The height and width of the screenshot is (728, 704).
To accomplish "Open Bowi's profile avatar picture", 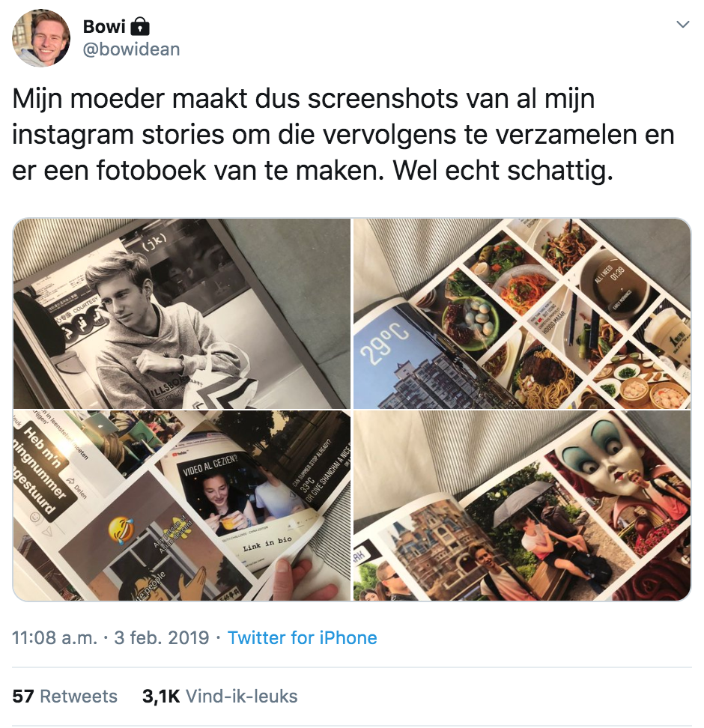I will tap(41, 38).
